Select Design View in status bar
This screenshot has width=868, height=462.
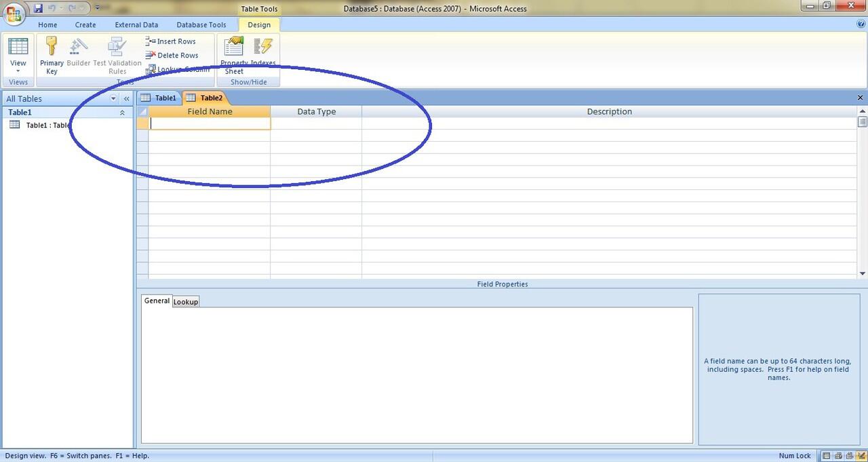click(x=861, y=456)
